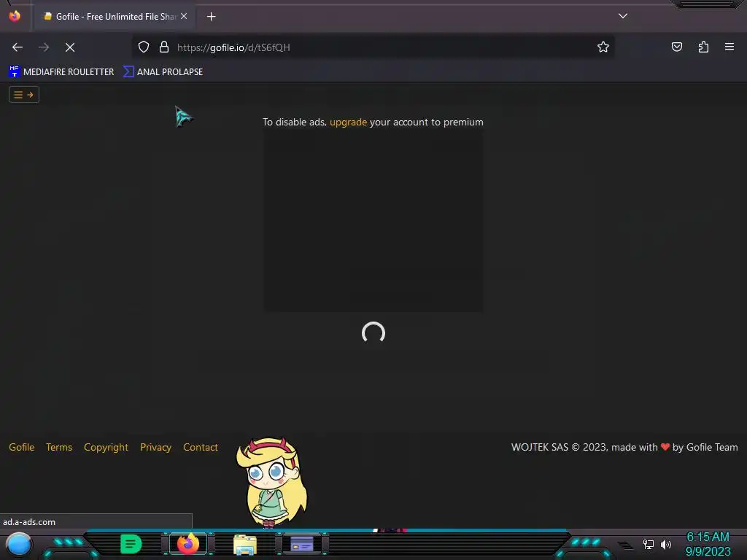Viewport: 747px width, 560px height.
Task: Open the volume speaker tray icon
Action: pos(666,544)
